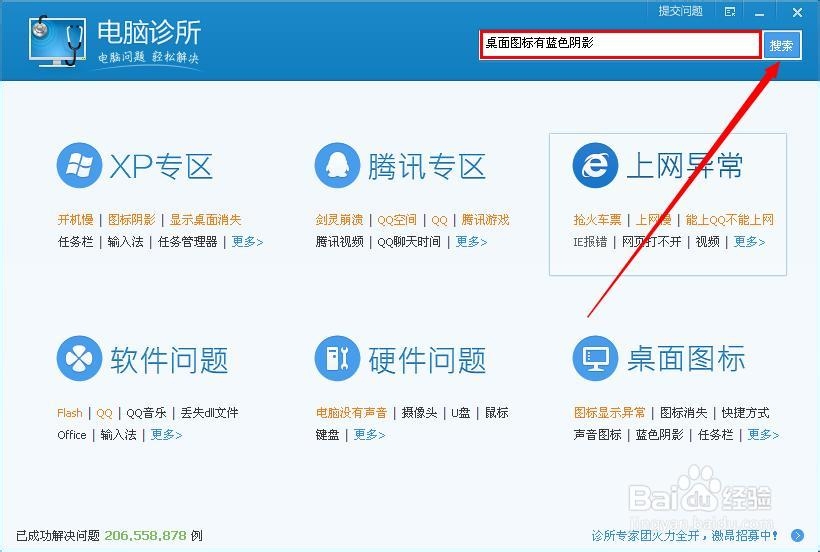Select the QQ音乐 link
This screenshot has width=820, height=552.
click(x=146, y=412)
